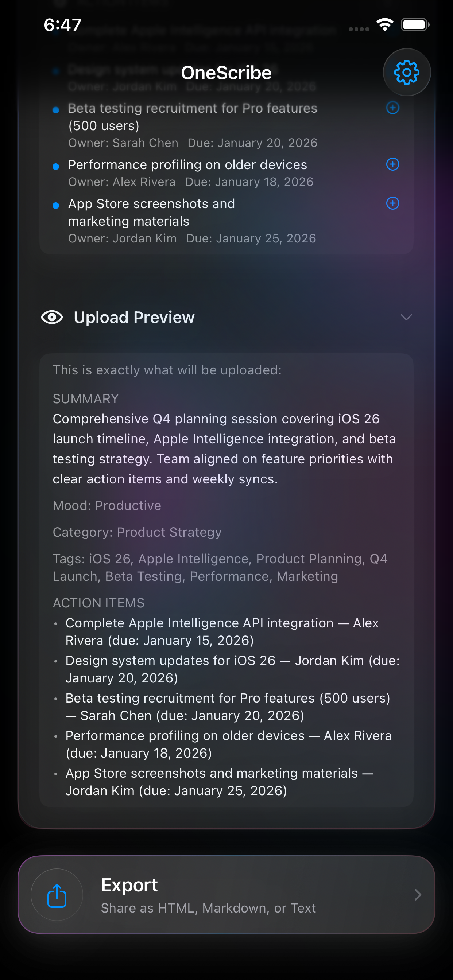Tap the plus icon beside App Store screenshots
This screenshot has height=980, width=453.
click(392, 204)
